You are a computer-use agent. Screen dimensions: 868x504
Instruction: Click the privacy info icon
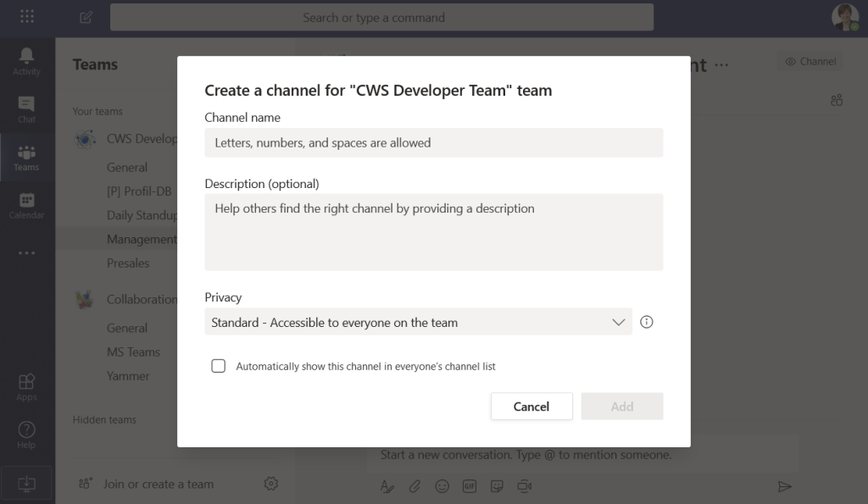[647, 322]
